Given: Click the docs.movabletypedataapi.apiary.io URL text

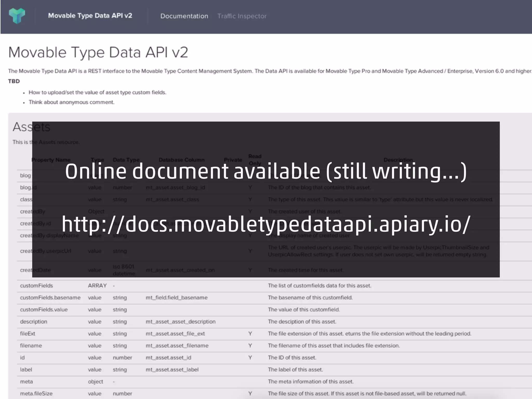Looking at the screenshot, I should pos(266,224).
